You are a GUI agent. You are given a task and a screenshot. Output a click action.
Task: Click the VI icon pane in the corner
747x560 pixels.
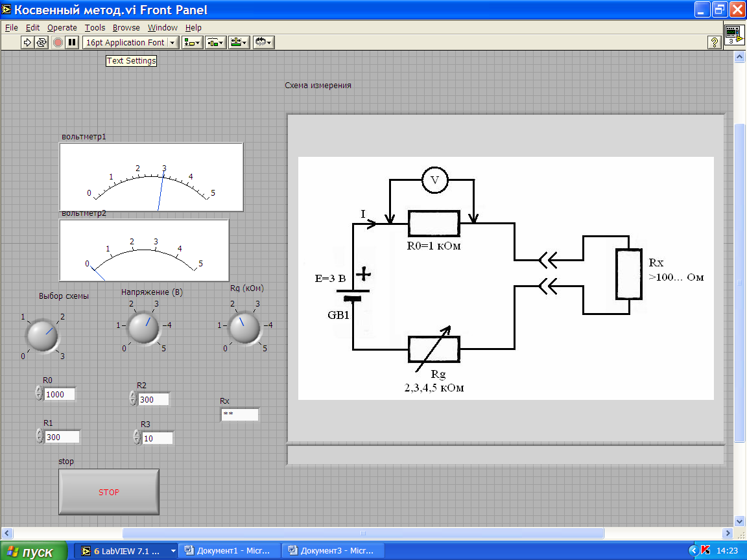[734, 34]
